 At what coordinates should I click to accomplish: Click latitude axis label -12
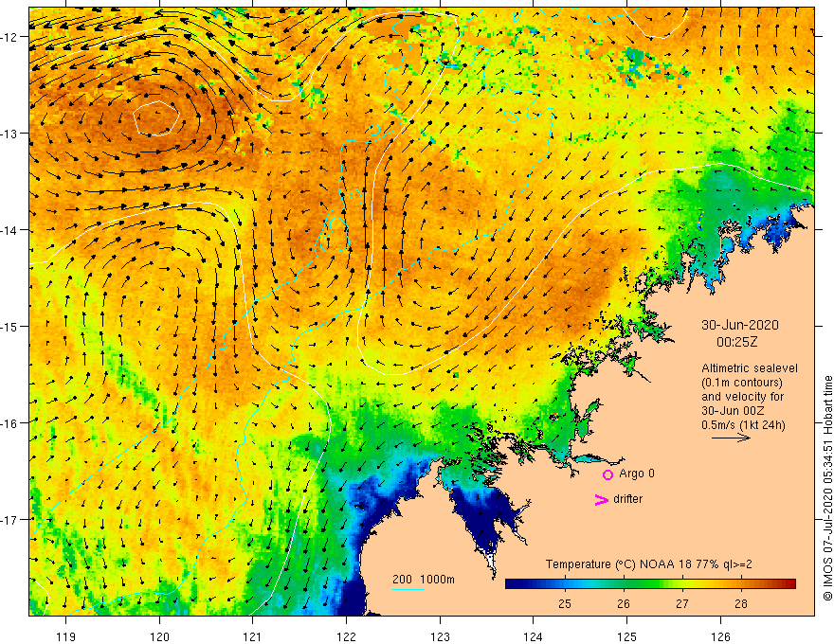(9, 37)
